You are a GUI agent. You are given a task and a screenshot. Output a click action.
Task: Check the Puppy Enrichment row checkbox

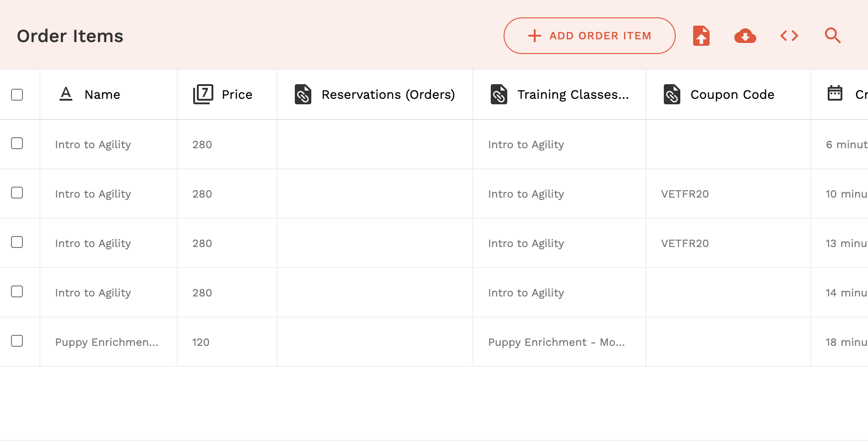(17, 341)
